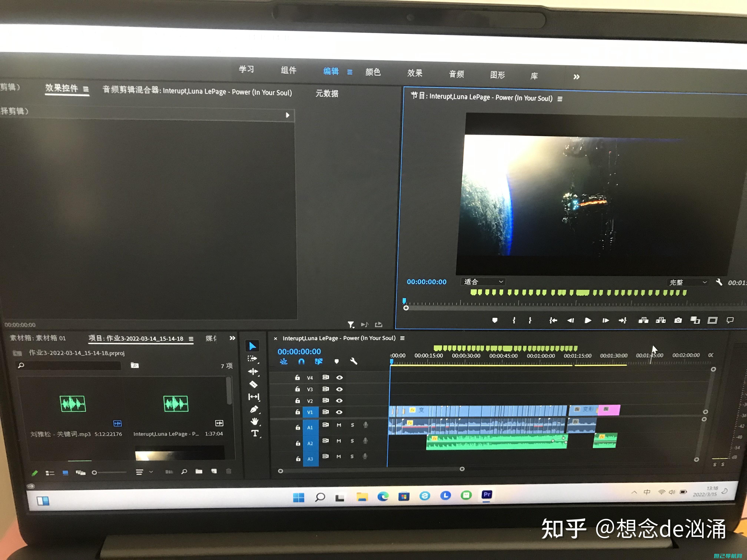Toggle V2 track output eye
The image size is (747, 560).
pos(339,401)
